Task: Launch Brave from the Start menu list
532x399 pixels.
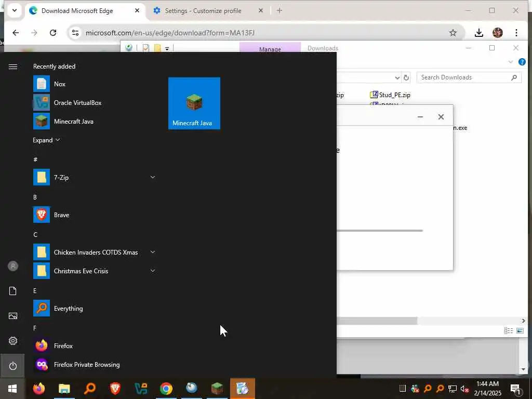Action: 95,215
